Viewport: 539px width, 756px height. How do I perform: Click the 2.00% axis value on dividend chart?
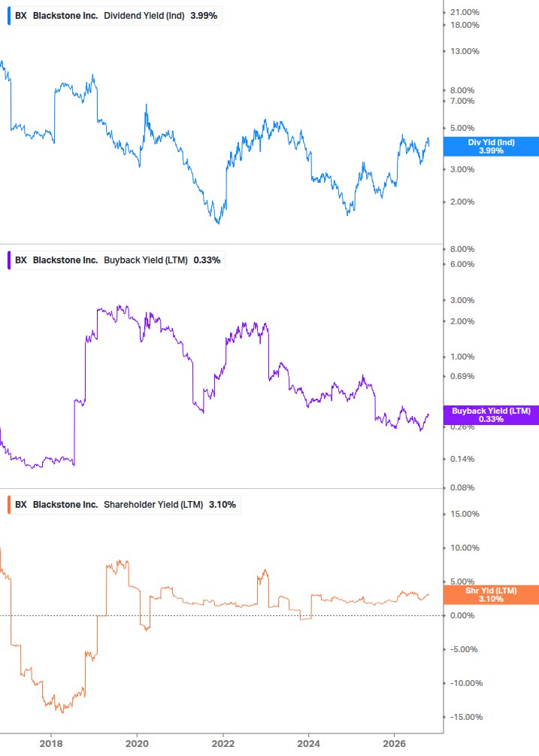(462, 202)
